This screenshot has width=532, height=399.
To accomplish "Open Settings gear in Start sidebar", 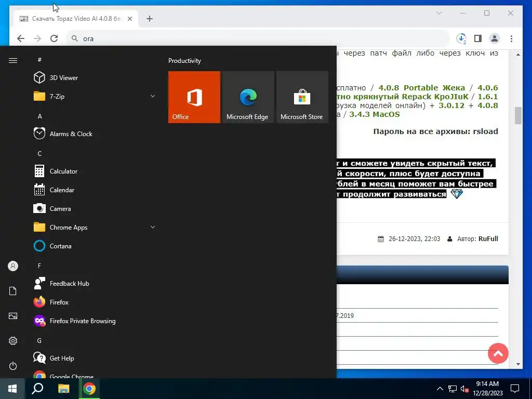I will 13,341.
